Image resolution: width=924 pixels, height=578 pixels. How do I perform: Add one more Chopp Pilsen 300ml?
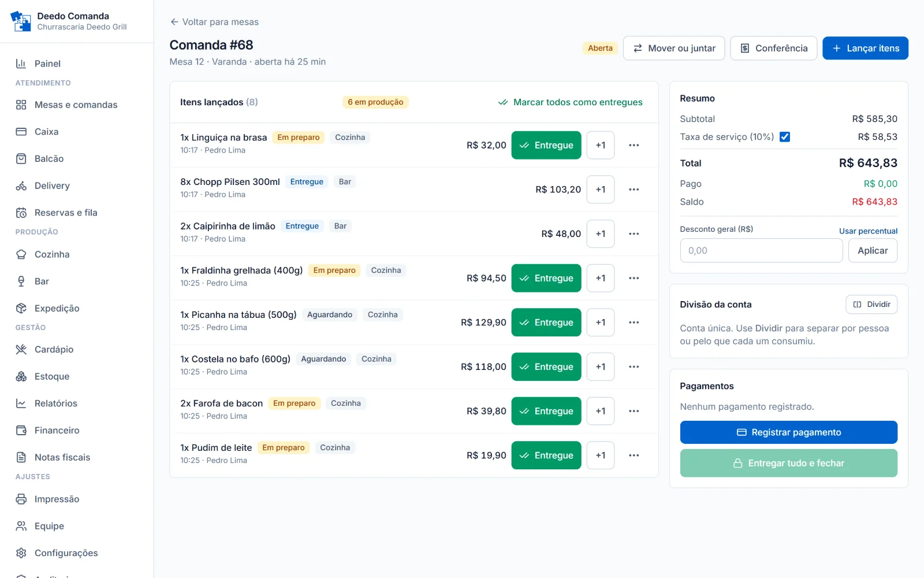tap(601, 190)
